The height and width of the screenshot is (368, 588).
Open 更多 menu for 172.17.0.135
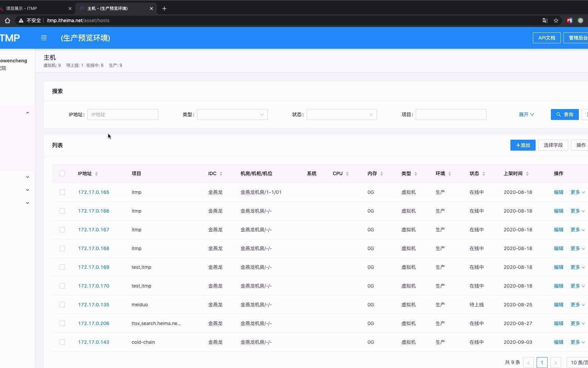coord(577,305)
